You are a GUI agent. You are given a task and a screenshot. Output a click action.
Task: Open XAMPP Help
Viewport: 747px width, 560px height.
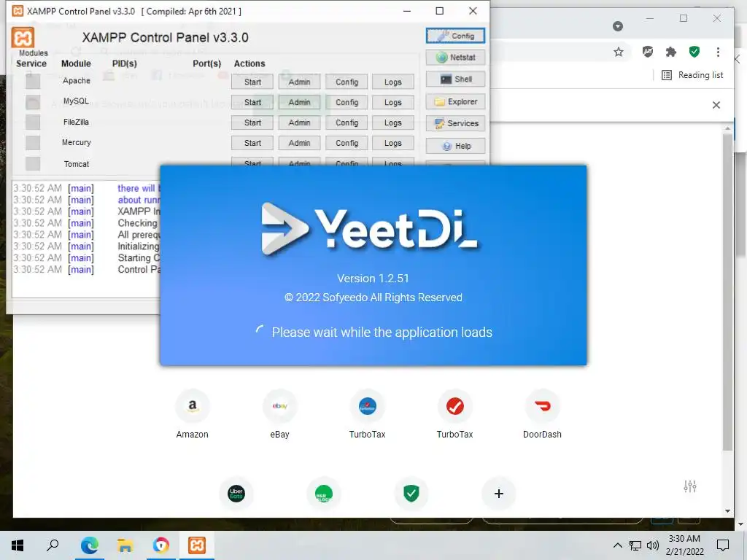[x=455, y=146]
